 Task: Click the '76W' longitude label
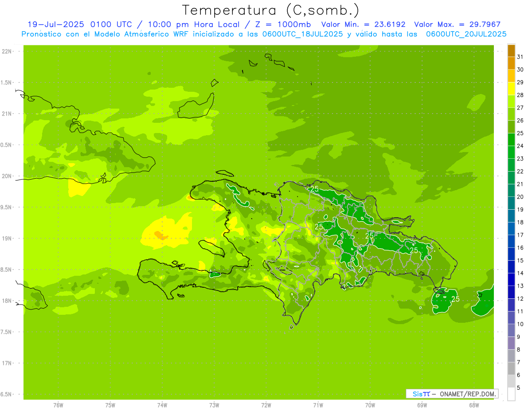58,405
